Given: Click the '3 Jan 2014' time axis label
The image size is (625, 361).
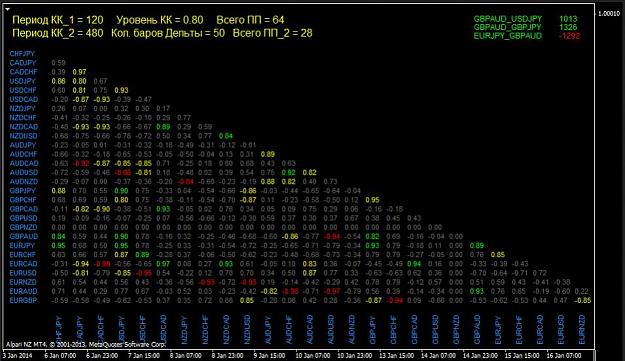Looking at the screenshot, I should (18, 355).
